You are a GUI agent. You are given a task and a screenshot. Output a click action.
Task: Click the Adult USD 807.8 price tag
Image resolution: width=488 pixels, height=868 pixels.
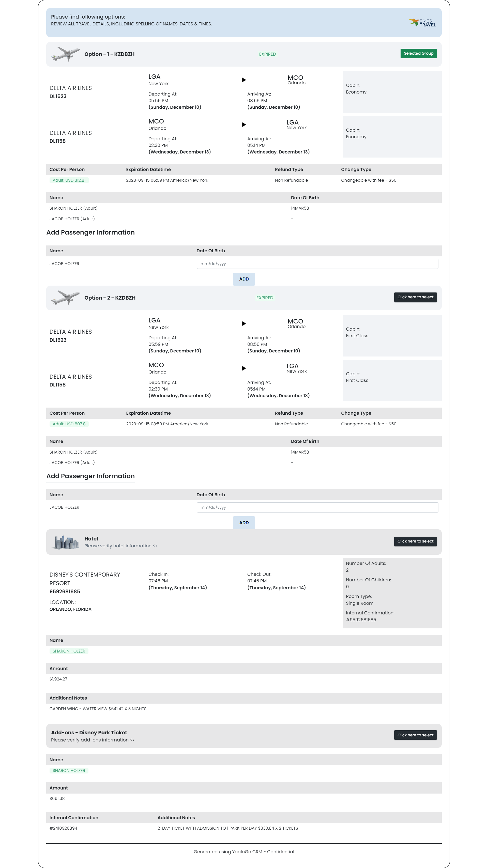pyautogui.click(x=69, y=424)
